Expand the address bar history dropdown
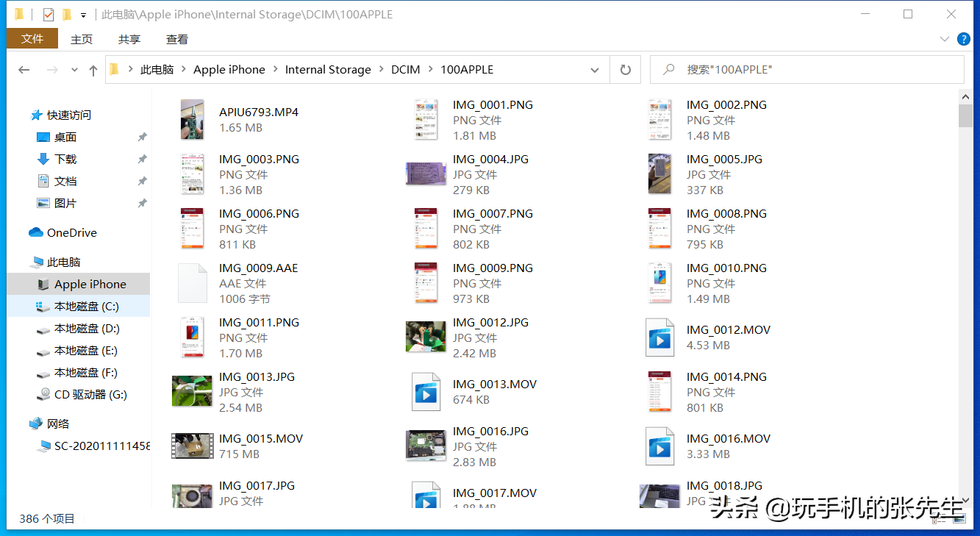 click(x=594, y=70)
